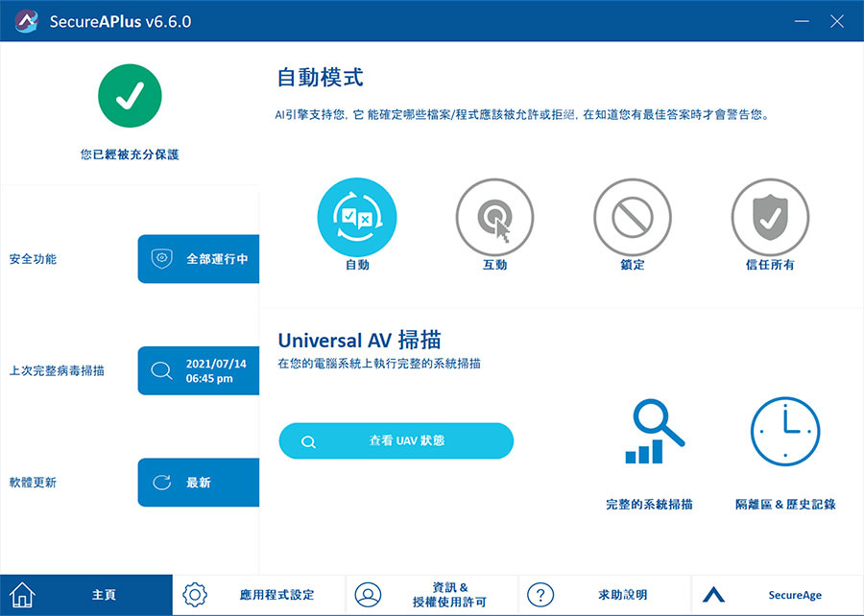
Task: Close the SecureAPlus window
Action: point(837,21)
